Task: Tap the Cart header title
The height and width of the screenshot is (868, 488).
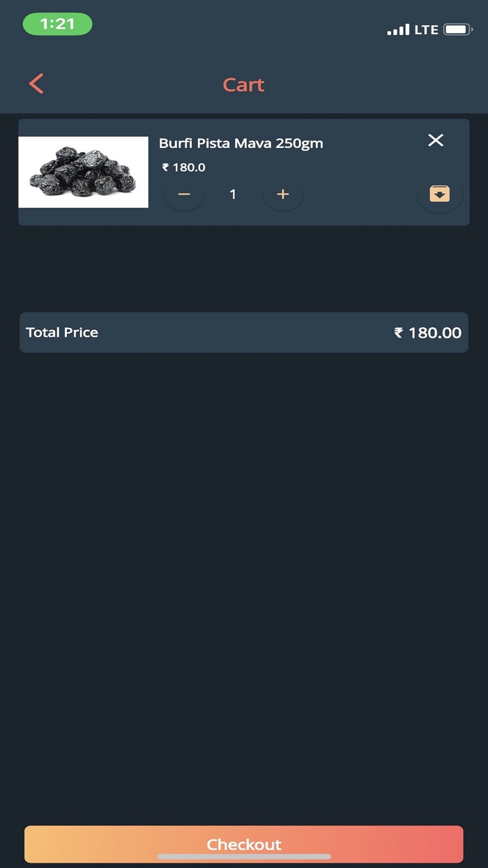Action: 243,84
